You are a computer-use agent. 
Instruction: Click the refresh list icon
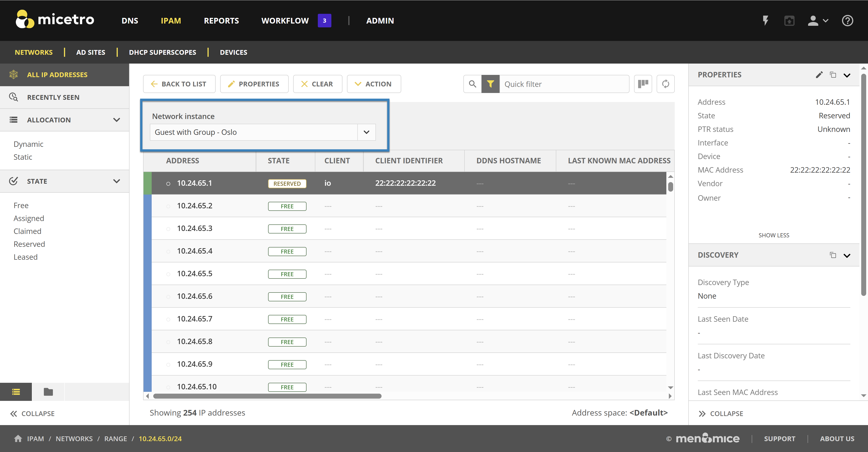[x=665, y=84]
